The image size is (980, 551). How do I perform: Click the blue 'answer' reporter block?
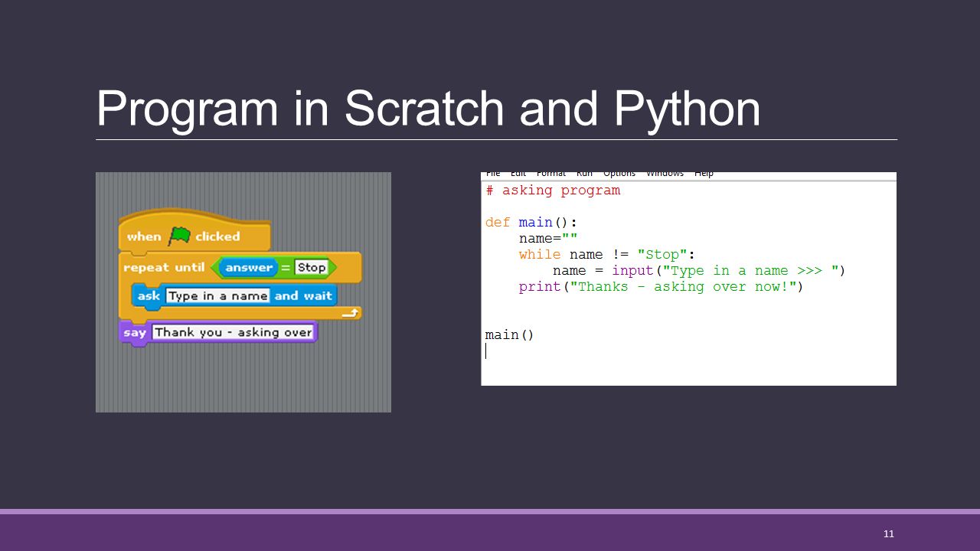pyautogui.click(x=249, y=268)
